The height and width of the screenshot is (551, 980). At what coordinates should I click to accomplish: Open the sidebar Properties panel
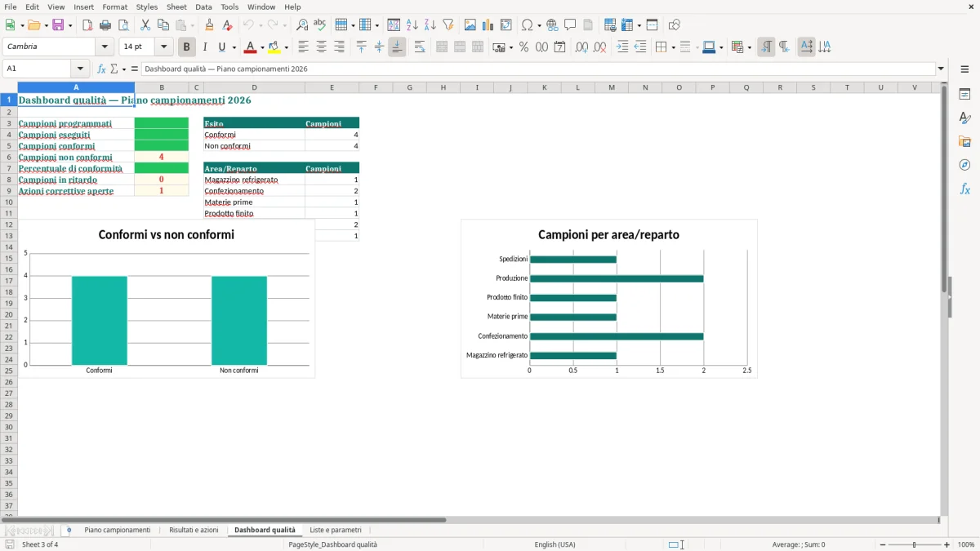tap(964, 94)
